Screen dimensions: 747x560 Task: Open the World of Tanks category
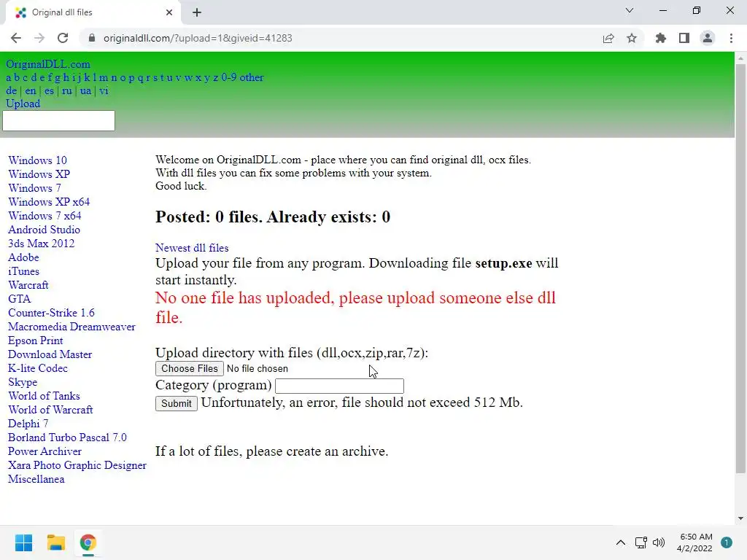tap(44, 396)
